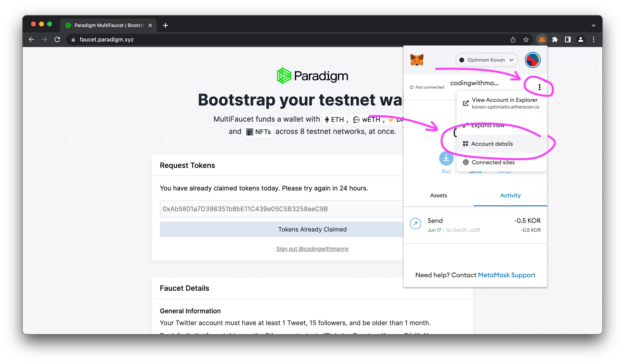Open Account details menu item
The width and height of the screenshot is (625, 364).
point(502,144)
